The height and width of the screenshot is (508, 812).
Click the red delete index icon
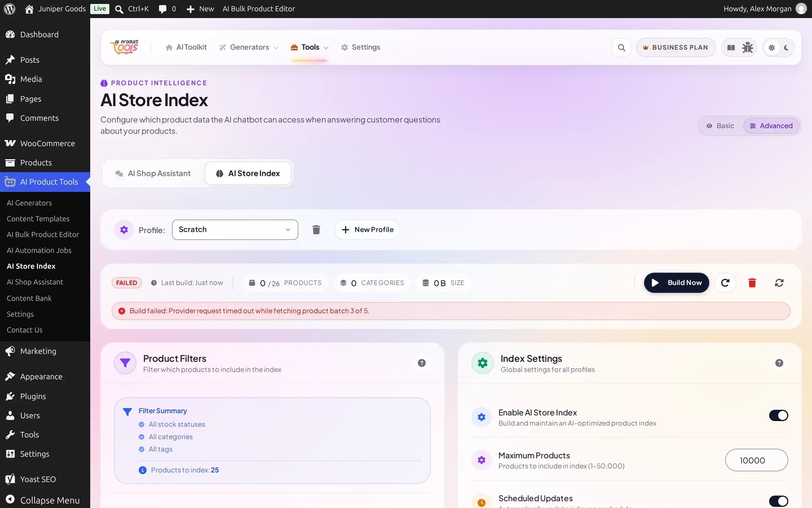[752, 283]
